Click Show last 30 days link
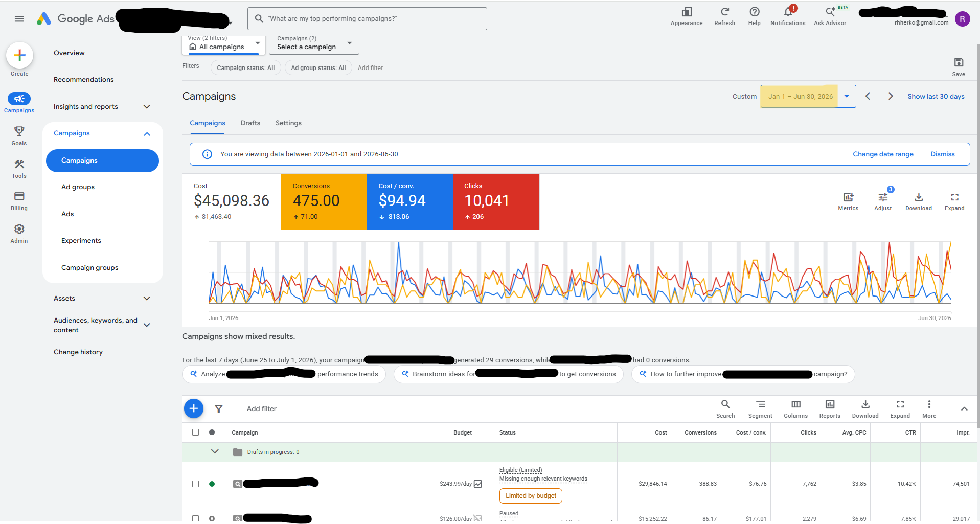 pyautogui.click(x=936, y=96)
